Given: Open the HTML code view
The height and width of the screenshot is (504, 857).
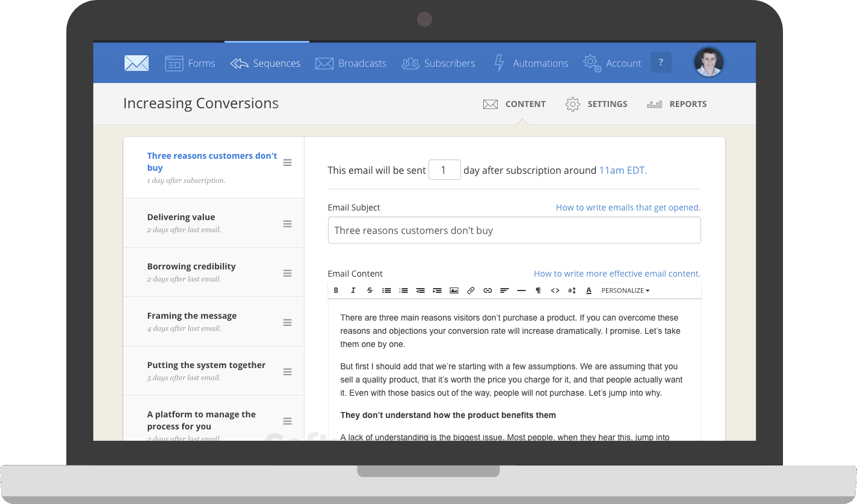Looking at the screenshot, I should click(555, 290).
